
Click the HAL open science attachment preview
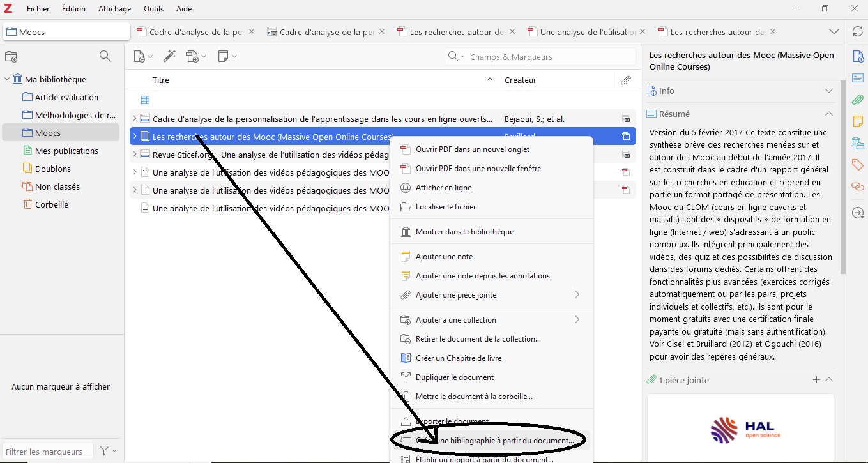[740, 428]
